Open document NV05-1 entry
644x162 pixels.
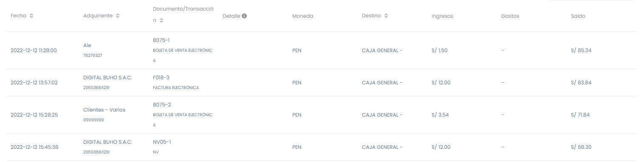coord(162,142)
